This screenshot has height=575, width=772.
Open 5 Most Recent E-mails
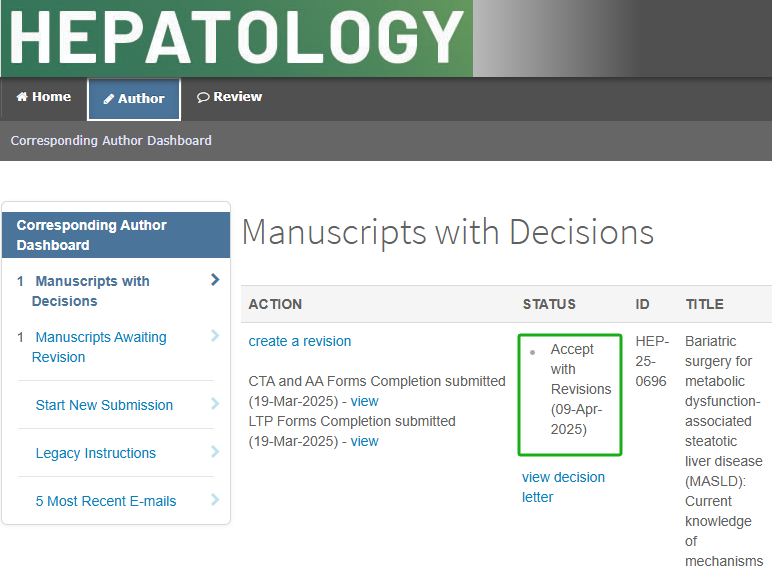click(106, 501)
